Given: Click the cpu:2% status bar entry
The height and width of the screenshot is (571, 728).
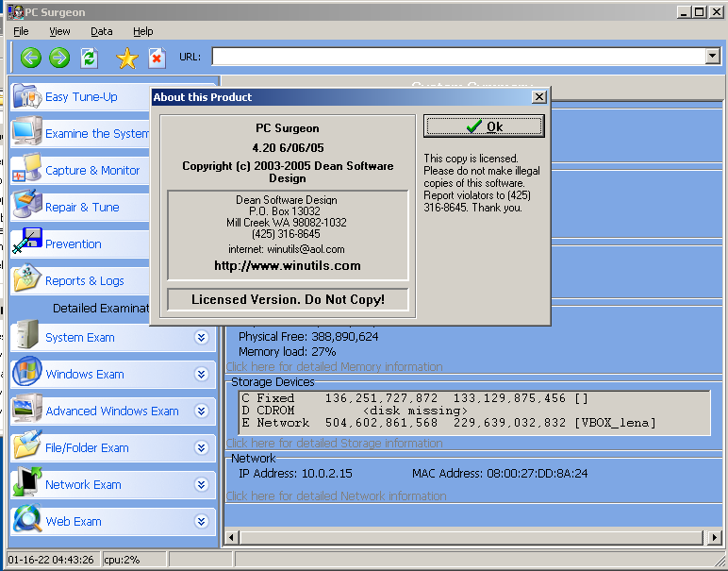Looking at the screenshot, I should coord(122,560).
